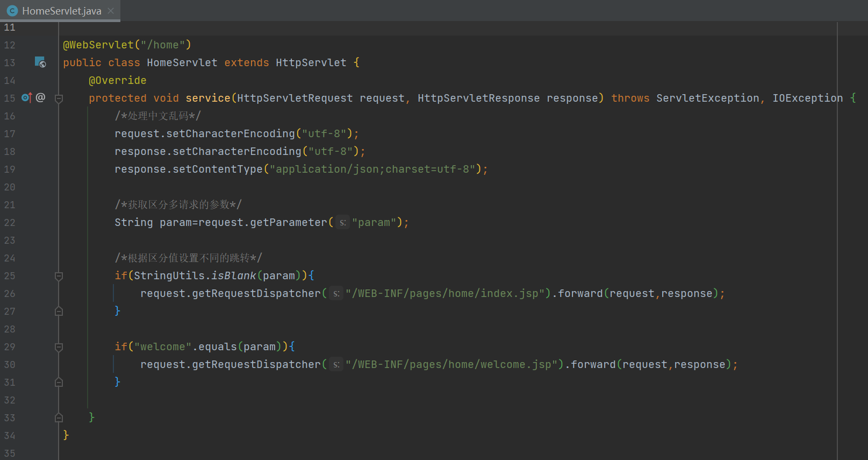
Task: Close the HomeServlet.java tab
Action: (x=111, y=11)
